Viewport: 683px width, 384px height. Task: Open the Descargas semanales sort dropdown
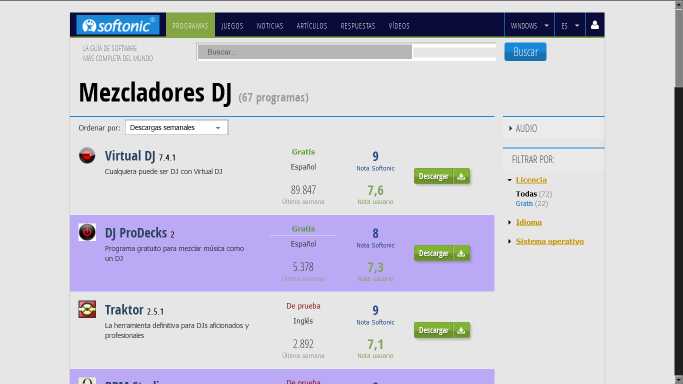pyautogui.click(x=176, y=128)
